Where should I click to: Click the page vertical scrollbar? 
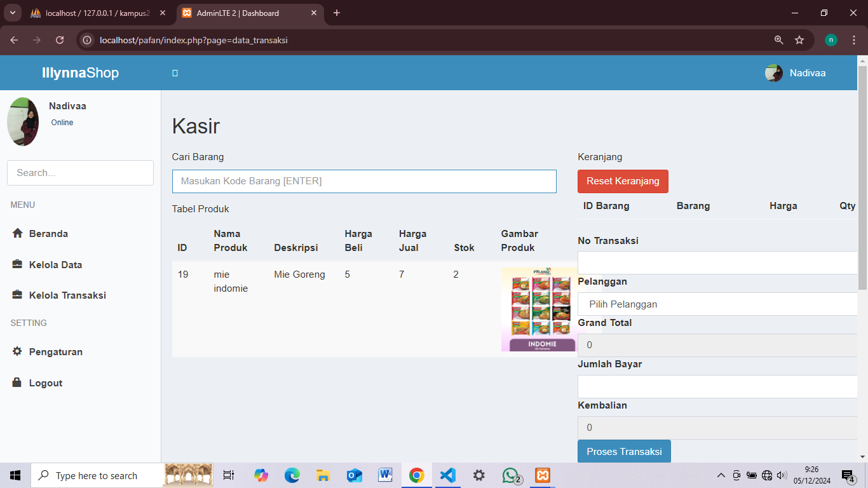point(862,191)
